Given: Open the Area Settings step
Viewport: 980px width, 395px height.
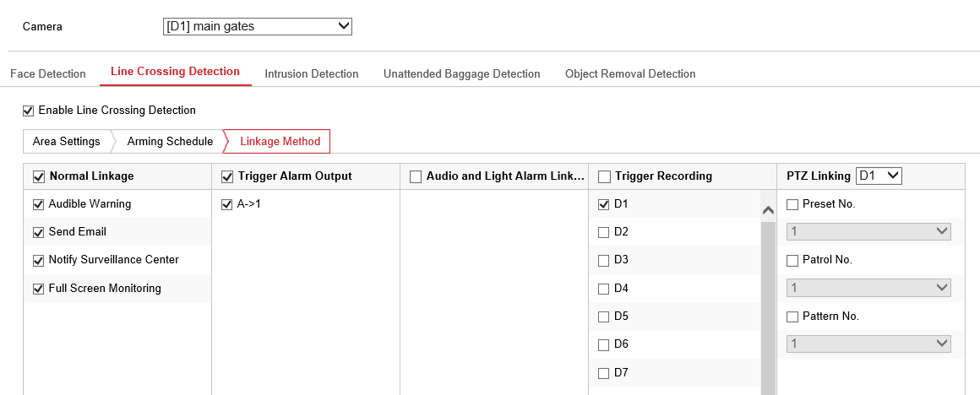Looking at the screenshot, I should pyautogui.click(x=66, y=141).
